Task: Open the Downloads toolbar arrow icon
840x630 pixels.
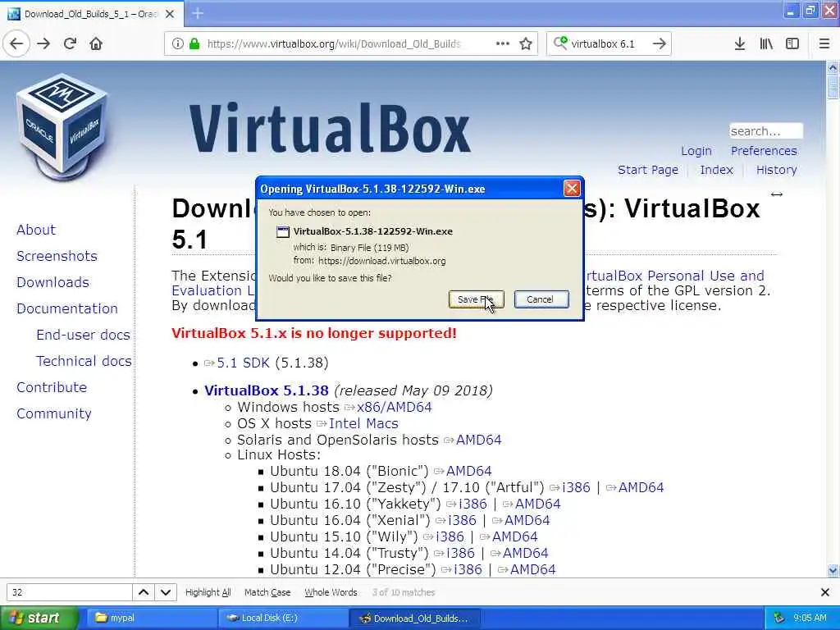Action: [x=740, y=44]
